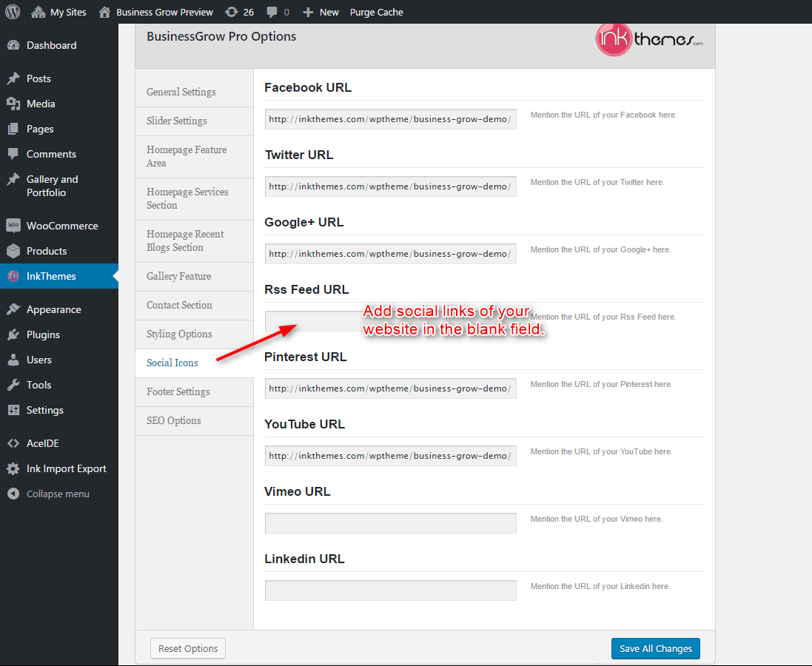Click the Settings sliders icon
This screenshot has width=812, height=666.
tap(13, 410)
